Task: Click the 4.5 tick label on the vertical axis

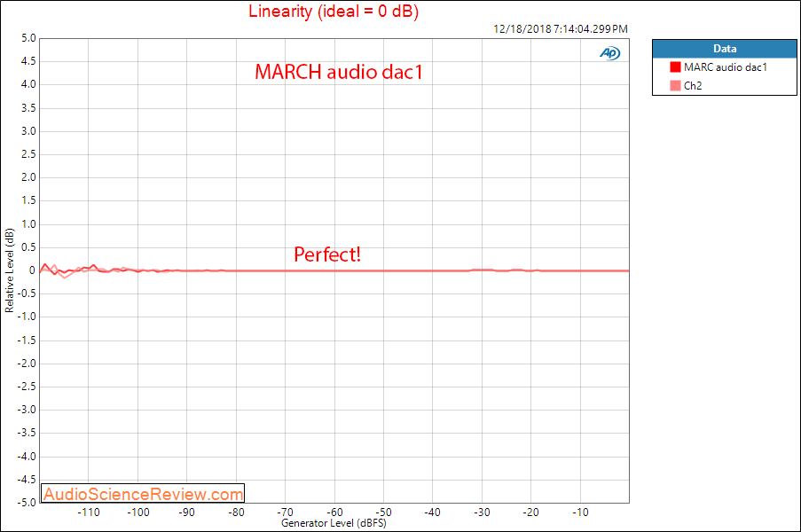Action: 28,61
